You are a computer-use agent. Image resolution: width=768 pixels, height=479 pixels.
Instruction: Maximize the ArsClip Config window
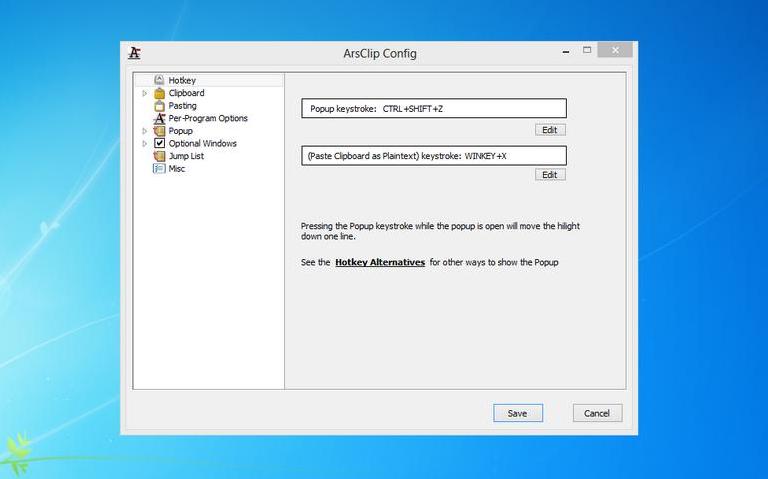pos(587,50)
